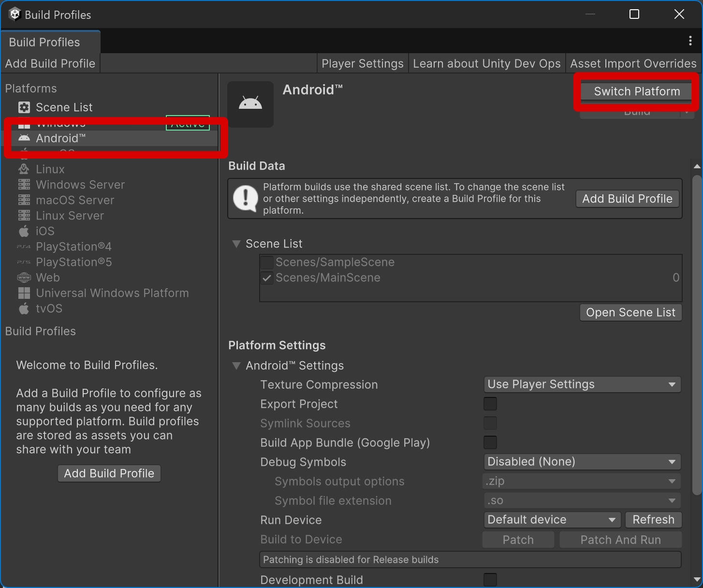Image resolution: width=703 pixels, height=588 pixels.
Task: Click the "Platforms" section header
Action: click(x=31, y=88)
